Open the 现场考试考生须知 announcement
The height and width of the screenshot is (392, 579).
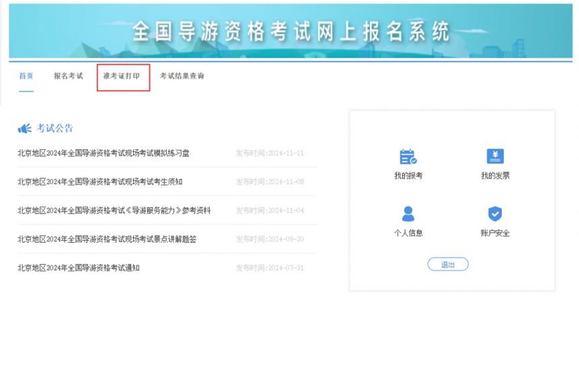click(100, 182)
